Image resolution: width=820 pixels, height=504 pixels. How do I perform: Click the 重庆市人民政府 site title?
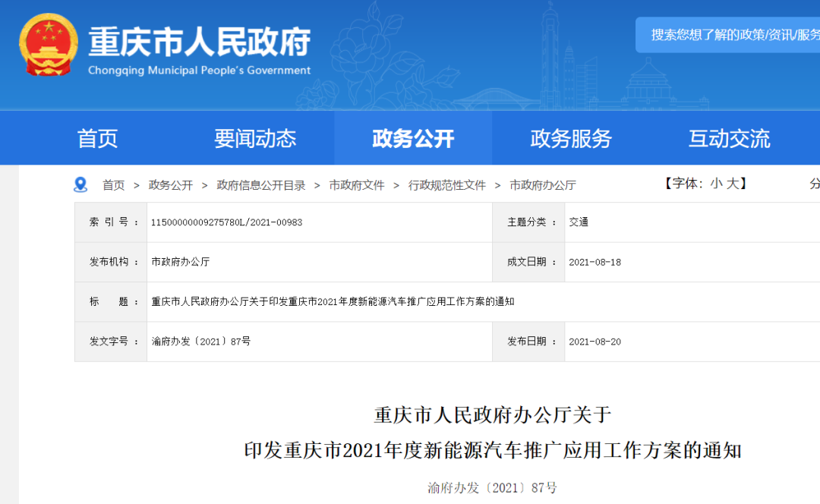click(199, 42)
